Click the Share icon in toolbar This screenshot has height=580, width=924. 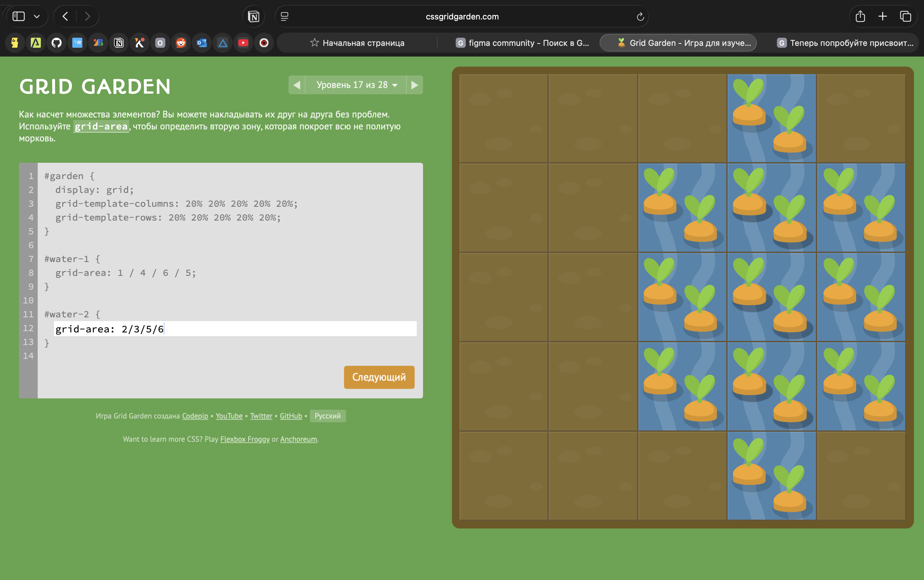click(860, 16)
